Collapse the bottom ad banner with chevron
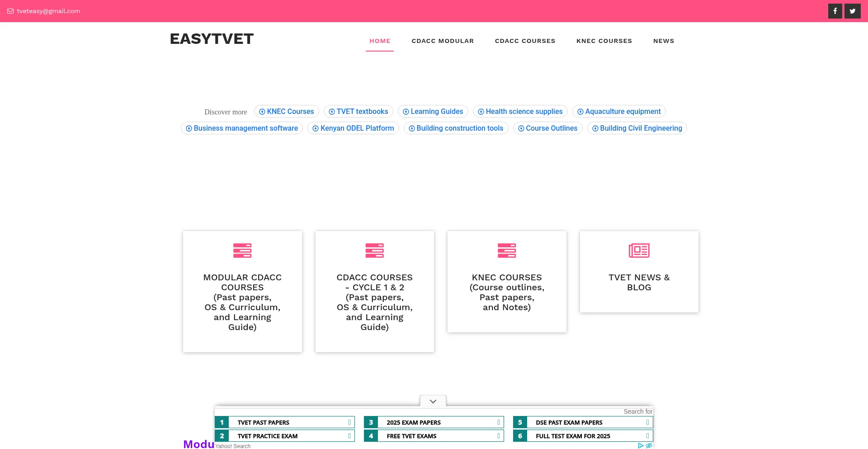This screenshot has width=868, height=449. 433,402
